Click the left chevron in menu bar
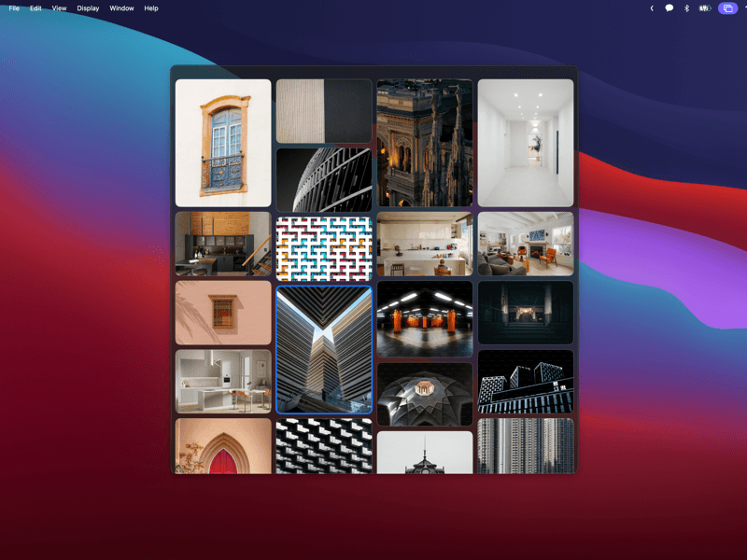Screen dimensions: 747x560 pyautogui.click(x=651, y=7)
